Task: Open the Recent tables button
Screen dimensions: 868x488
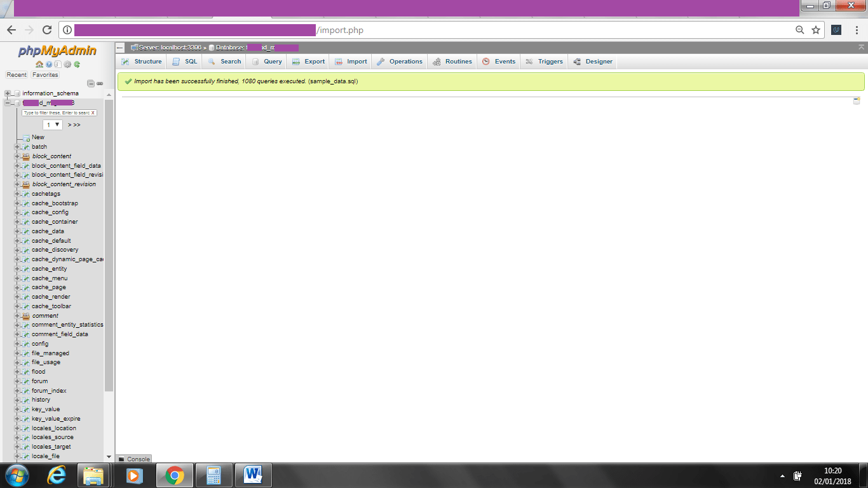Action: [x=17, y=75]
